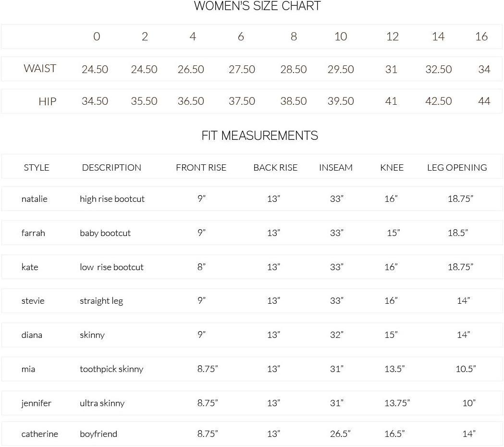Click the catherine style name
The height and width of the screenshot is (447, 504).
[39, 434]
